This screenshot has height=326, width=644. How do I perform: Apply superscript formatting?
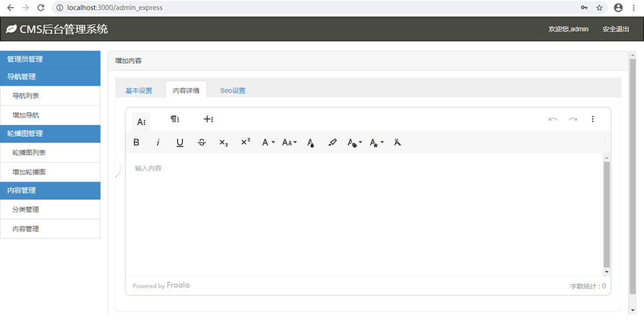click(246, 143)
